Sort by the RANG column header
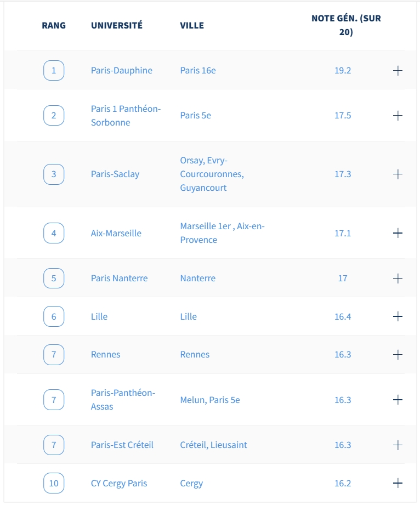Screen dimensions: 420x505 (54, 25)
